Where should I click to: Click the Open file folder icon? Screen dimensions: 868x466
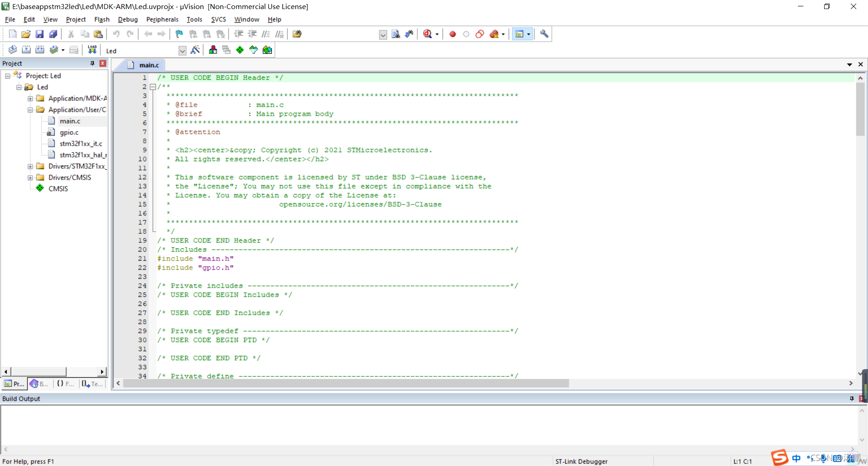(x=26, y=34)
